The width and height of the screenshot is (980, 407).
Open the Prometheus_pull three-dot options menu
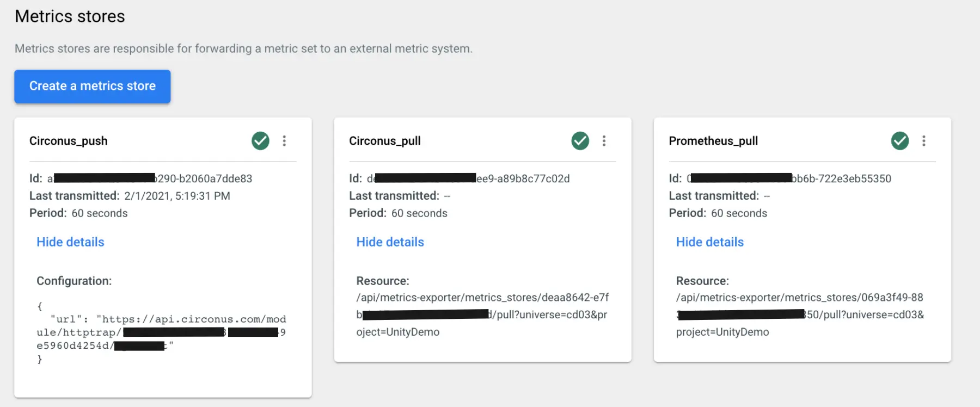pos(923,141)
